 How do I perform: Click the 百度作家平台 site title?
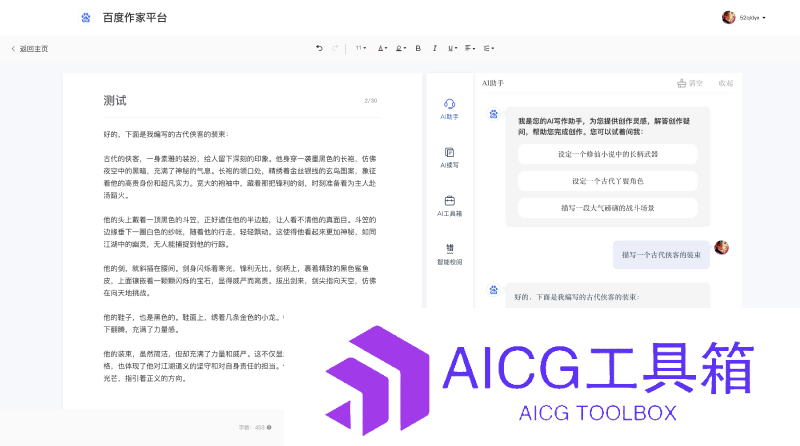(x=135, y=18)
